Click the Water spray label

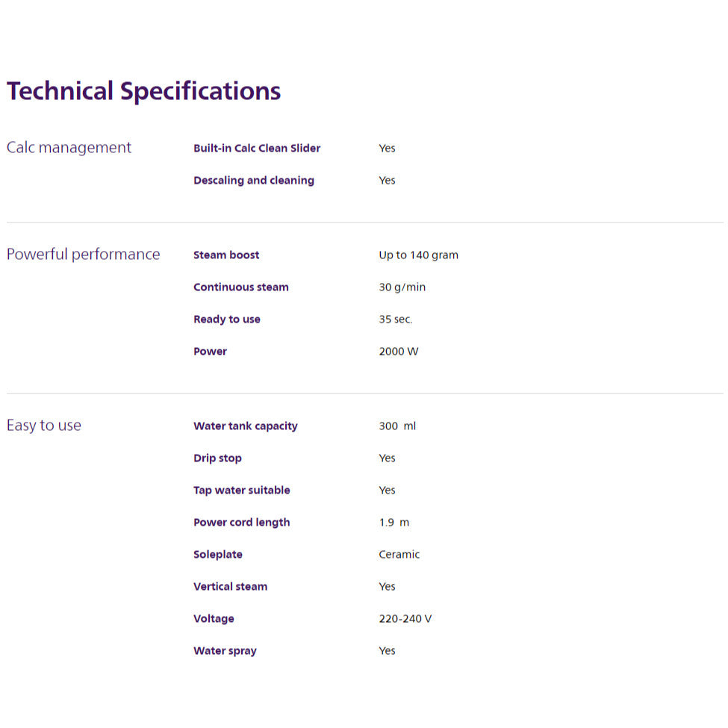(225, 651)
